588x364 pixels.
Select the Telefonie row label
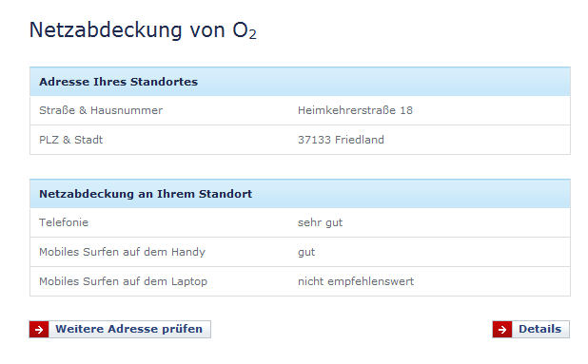coord(64,222)
